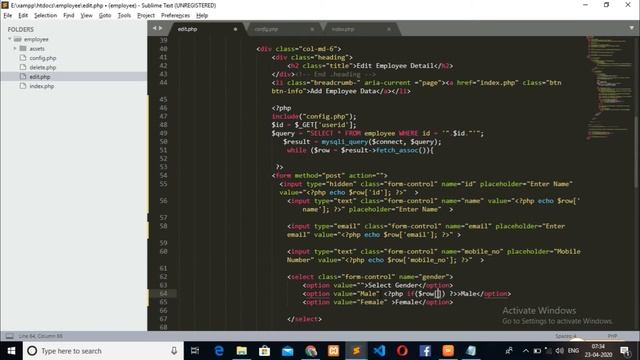The image size is (640, 360).
Task: Click 'Line 64, Column 66' status text
Action: [x=40, y=336]
